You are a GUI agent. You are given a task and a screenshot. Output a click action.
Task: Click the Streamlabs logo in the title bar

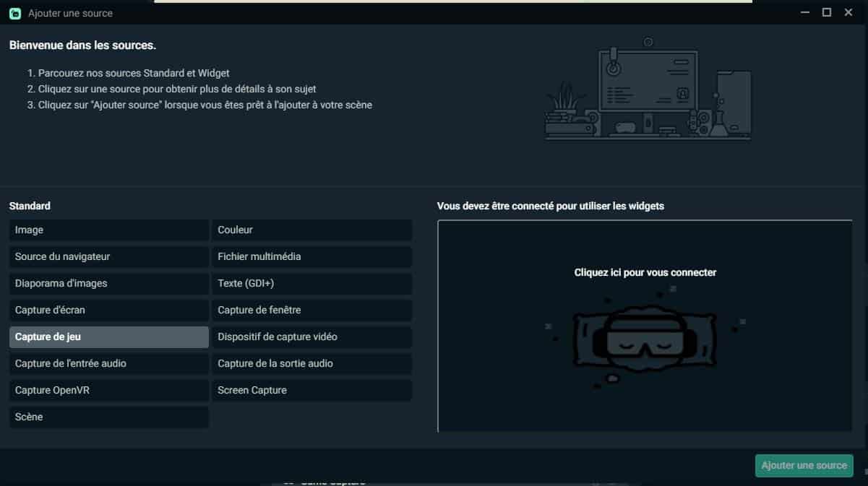coord(15,12)
